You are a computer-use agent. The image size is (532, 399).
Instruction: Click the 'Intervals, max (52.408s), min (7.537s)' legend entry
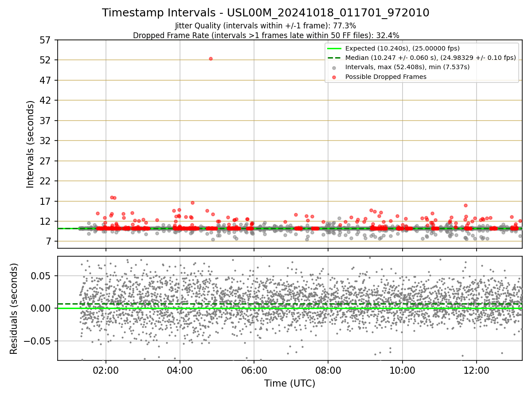click(x=407, y=67)
